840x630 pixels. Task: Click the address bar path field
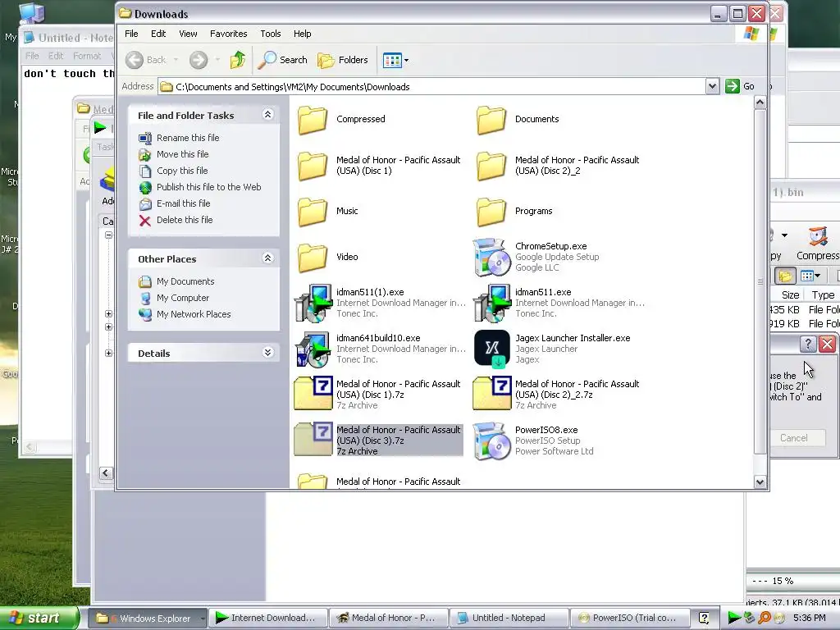[432, 86]
